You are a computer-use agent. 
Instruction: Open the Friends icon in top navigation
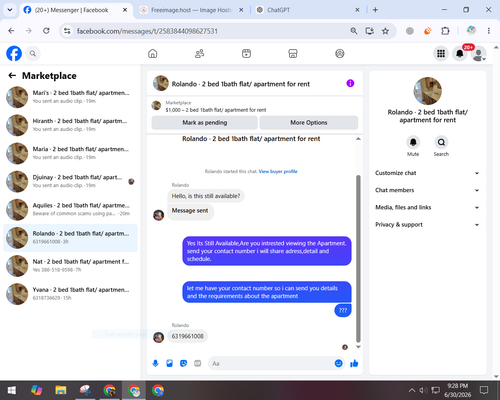[x=199, y=53]
